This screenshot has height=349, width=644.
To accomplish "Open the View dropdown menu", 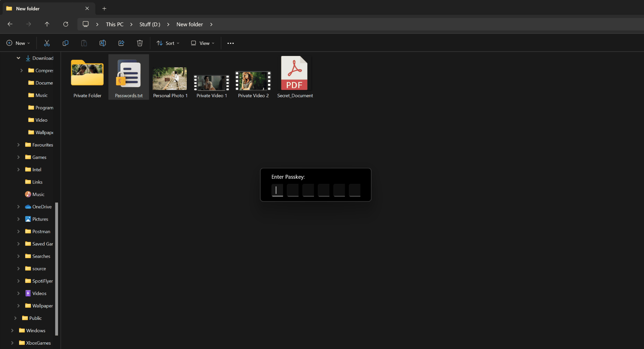I will point(203,43).
